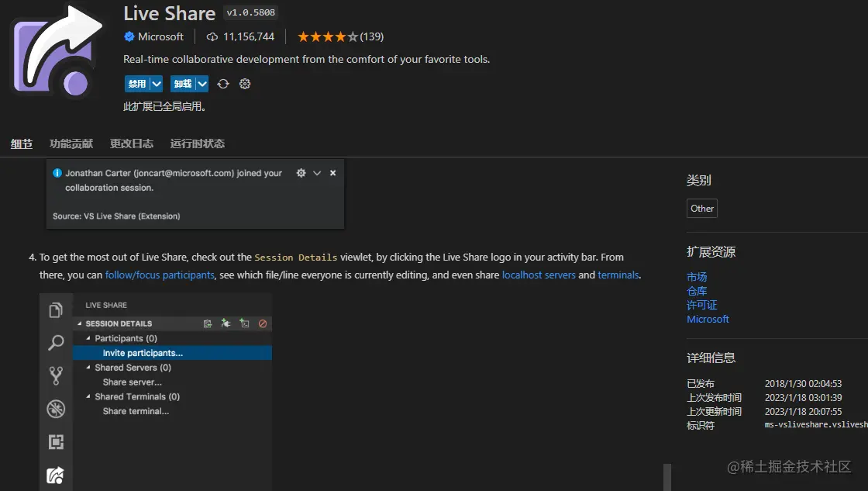Viewport: 868px width, 491px height.
Task: Click the Extensions icon in activity bar
Action: tap(56, 441)
